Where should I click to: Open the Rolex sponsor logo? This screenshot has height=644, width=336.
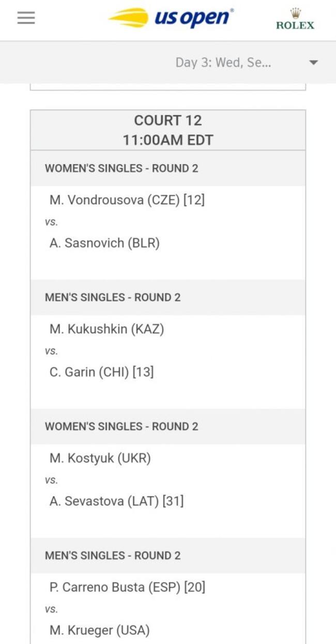point(295,19)
